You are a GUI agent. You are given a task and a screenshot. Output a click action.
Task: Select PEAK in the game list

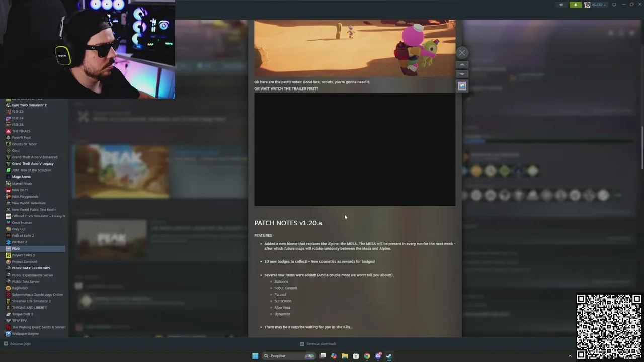point(33,248)
